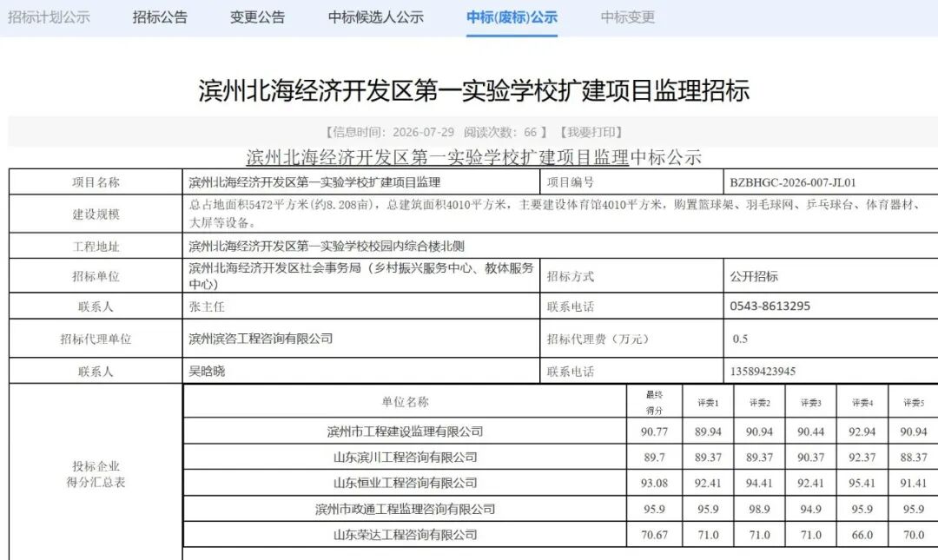938x560 pixels.
Task: Click score 90.44 in 评委3 column
Action: click(810, 432)
